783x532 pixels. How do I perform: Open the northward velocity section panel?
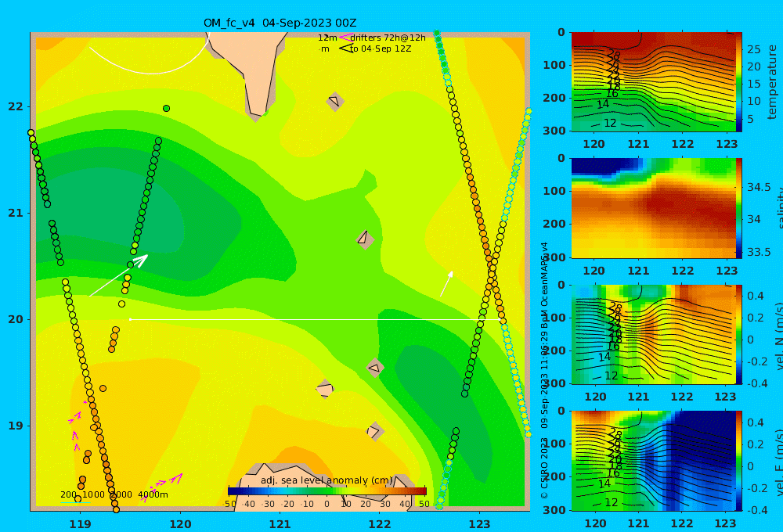pos(653,334)
